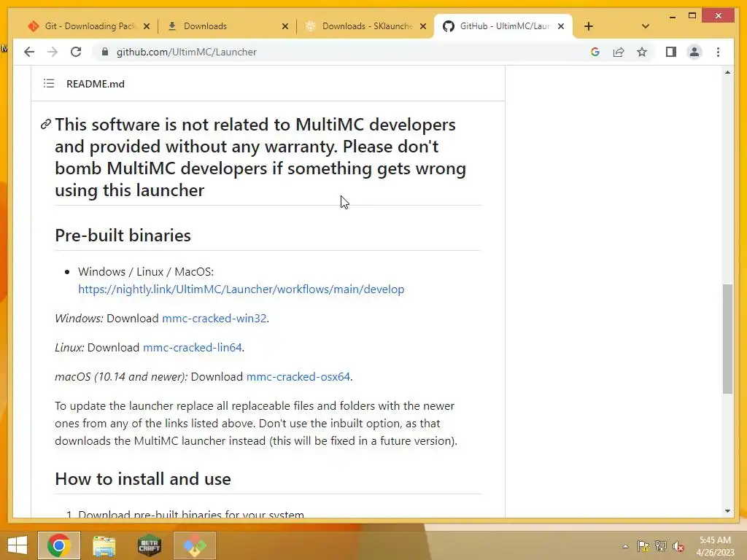Viewport: 747px width, 560px height.
Task: Open the nightly.link UltimMC develop link
Action: tap(241, 289)
